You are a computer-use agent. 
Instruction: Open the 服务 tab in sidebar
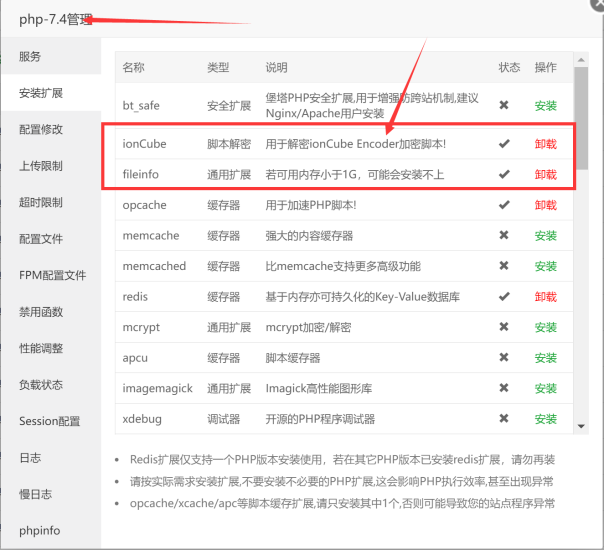tap(31, 57)
